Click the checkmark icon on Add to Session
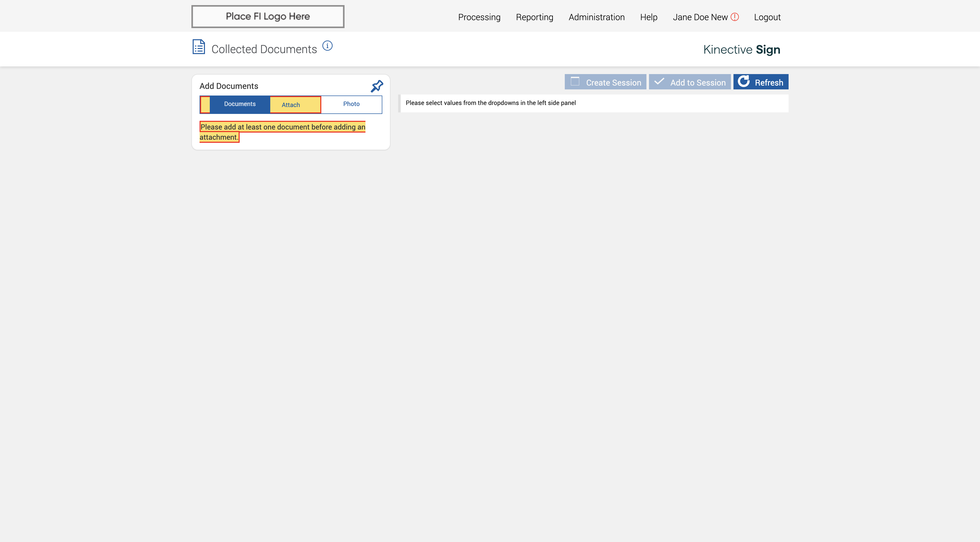980x542 pixels. 659,81
